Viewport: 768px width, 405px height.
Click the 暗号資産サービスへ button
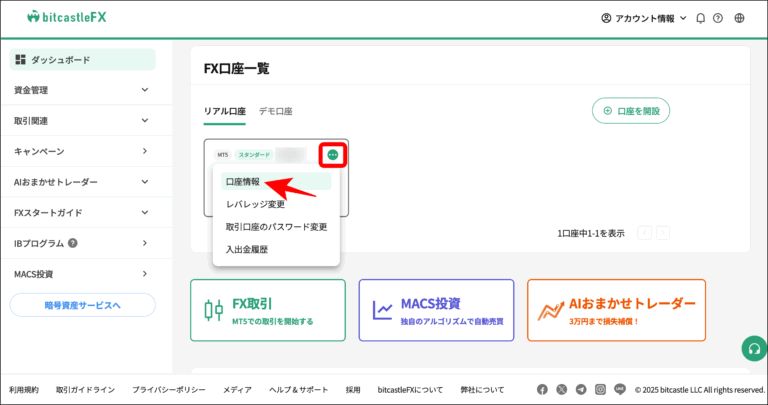point(83,305)
